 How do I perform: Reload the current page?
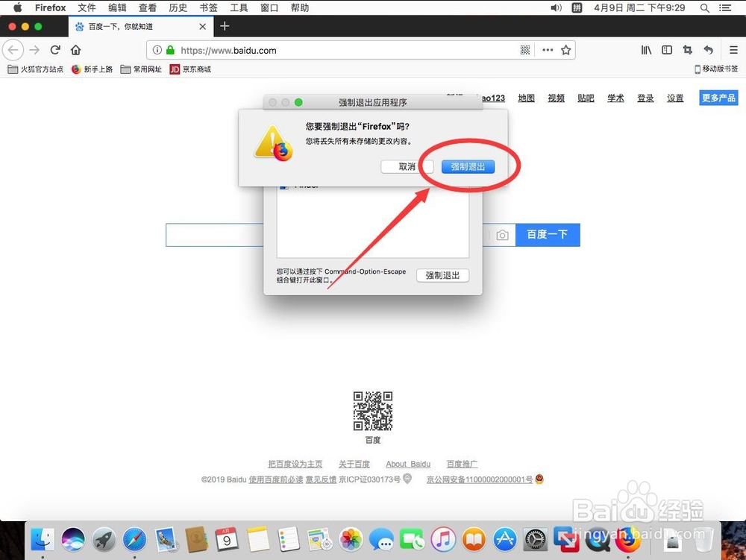55,50
